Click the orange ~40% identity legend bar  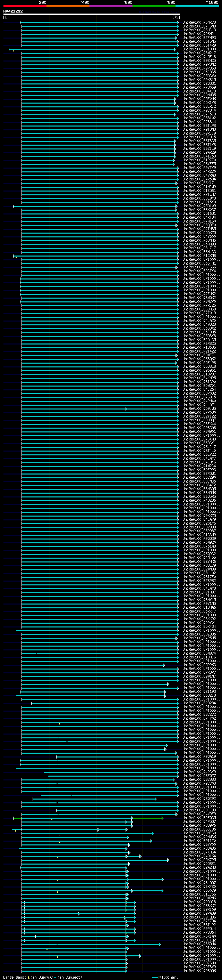pyautogui.click(x=68, y=6)
